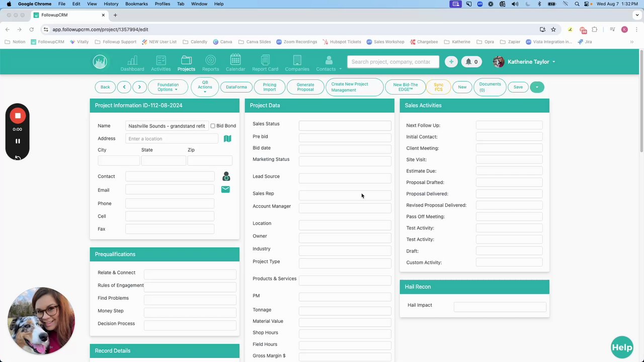Click the Sync FCS button
Viewport: 644px width, 362px height.
[439, 87]
